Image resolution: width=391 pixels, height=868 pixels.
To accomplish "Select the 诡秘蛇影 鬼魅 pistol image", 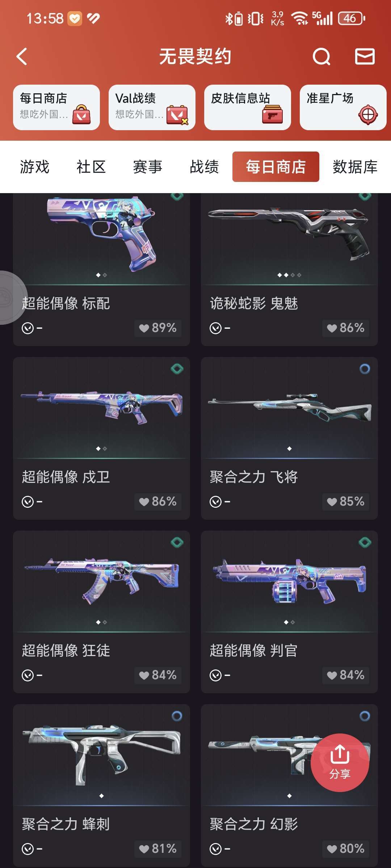I will (289, 231).
